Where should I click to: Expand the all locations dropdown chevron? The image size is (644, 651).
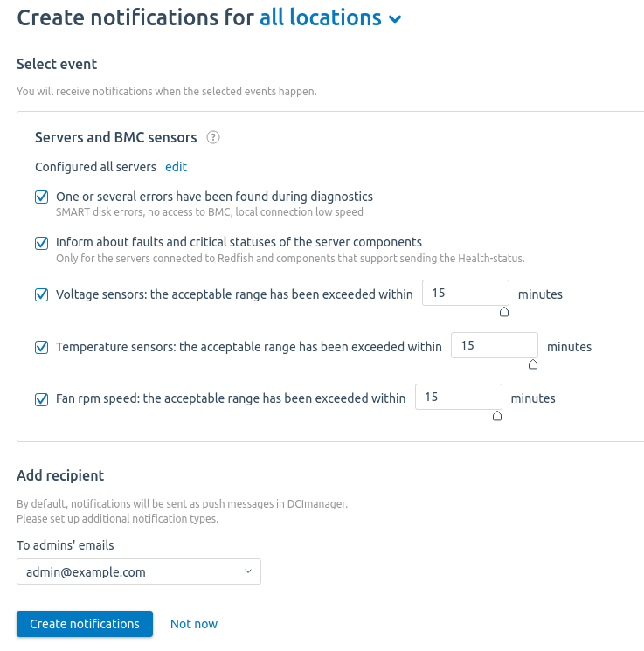(395, 19)
